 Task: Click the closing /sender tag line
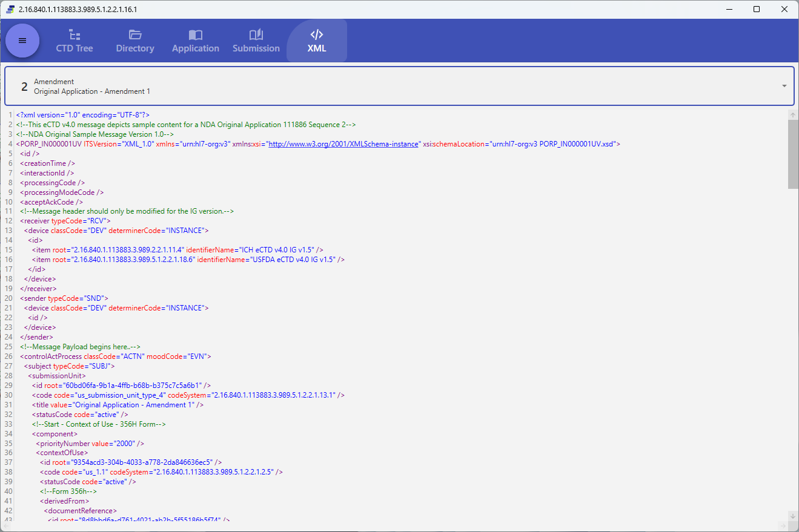pyautogui.click(x=37, y=337)
